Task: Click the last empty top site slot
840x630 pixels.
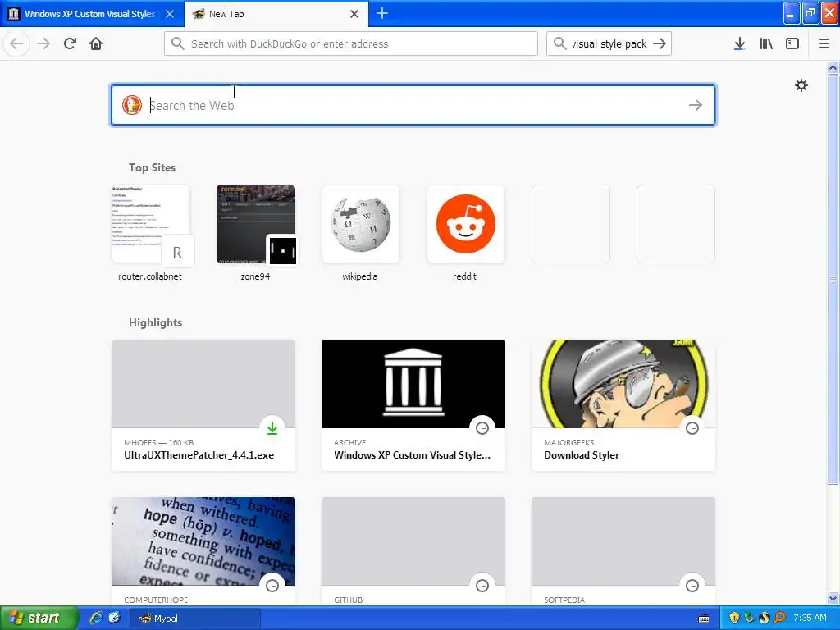Action: (x=676, y=224)
